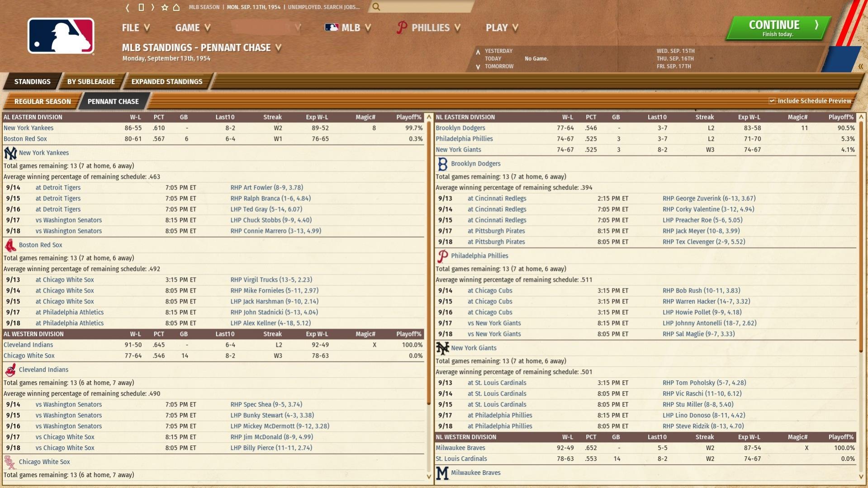The height and width of the screenshot is (488, 868).
Task: Click the Magic# header in NL Eastern Division
Action: pos(797,117)
